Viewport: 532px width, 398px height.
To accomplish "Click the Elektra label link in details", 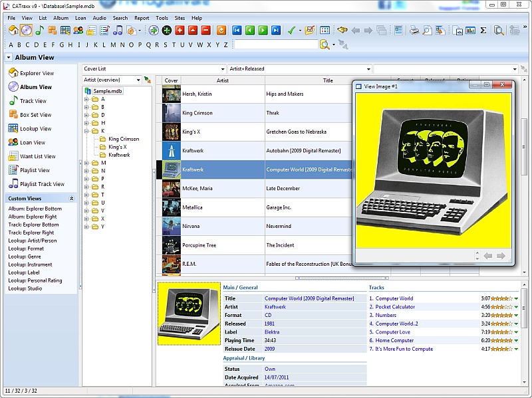I will point(272,332).
